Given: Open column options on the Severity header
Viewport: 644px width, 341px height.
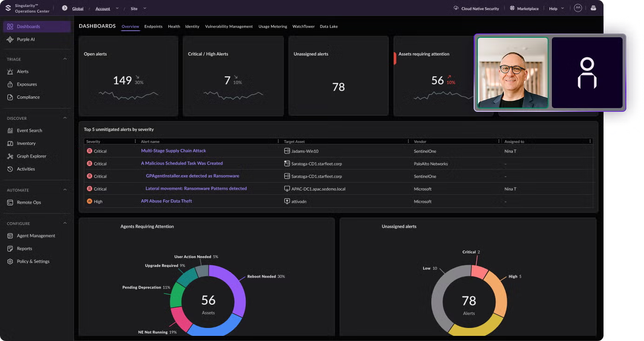Looking at the screenshot, I should pos(135,141).
